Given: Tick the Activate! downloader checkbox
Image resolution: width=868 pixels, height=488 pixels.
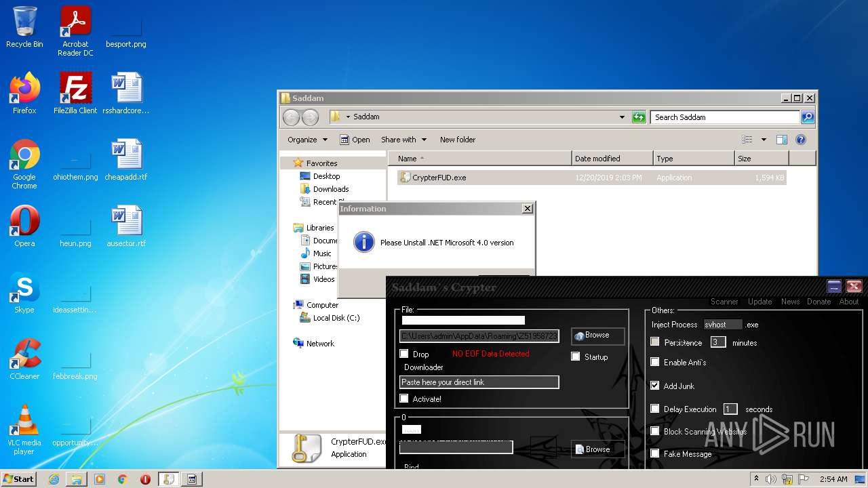Looking at the screenshot, I should pos(404,399).
